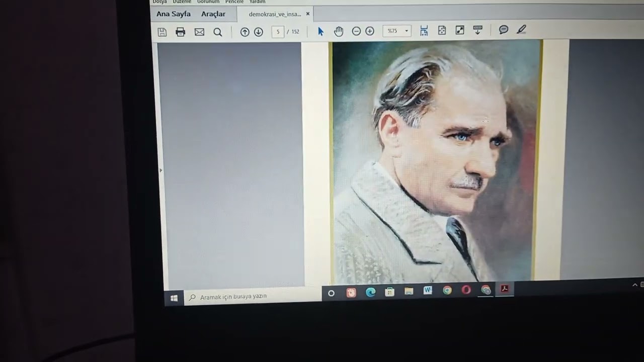Image resolution: width=644 pixels, height=362 pixels.
Task: Fit one full page in the window
Action: (x=442, y=30)
